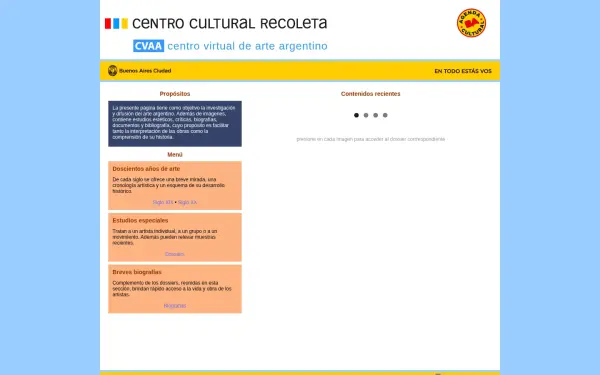
Task: Click the dark blue Propósitos description box
Action: coord(175,124)
